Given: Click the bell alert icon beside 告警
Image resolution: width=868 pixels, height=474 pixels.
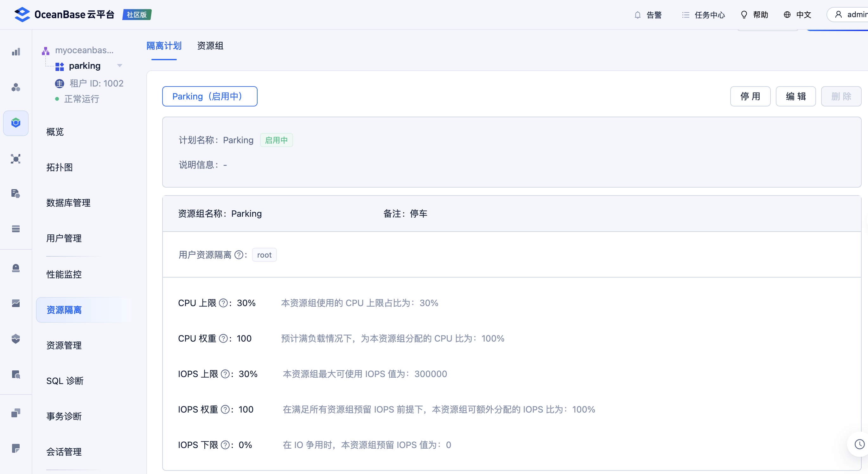Looking at the screenshot, I should pyautogui.click(x=637, y=15).
